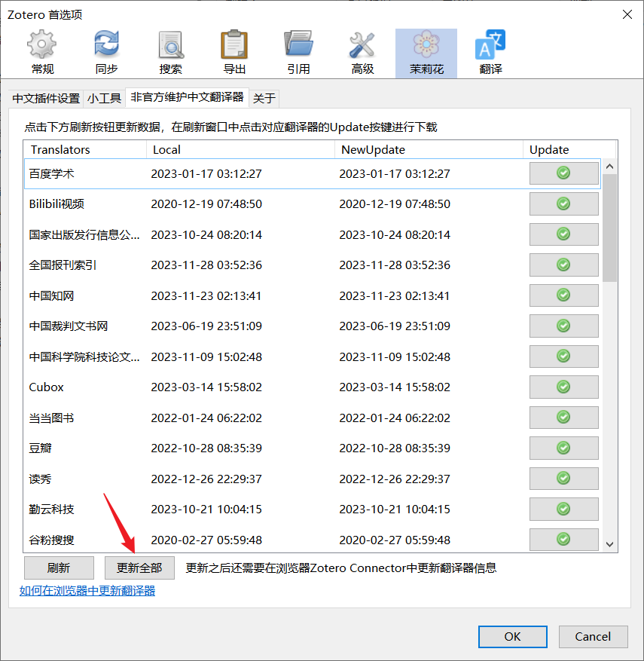Image resolution: width=644 pixels, height=661 pixels.
Task: Click Update check button for 中国裁判文书网
Action: point(563,326)
